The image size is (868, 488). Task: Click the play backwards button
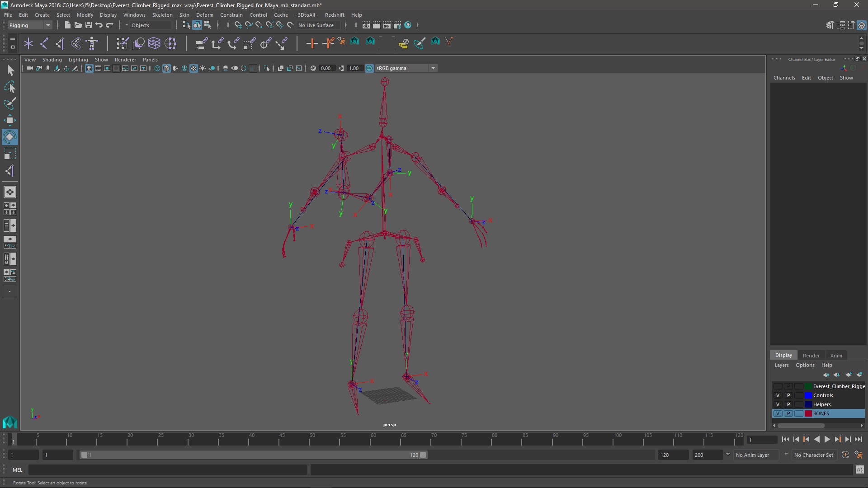[x=816, y=439]
